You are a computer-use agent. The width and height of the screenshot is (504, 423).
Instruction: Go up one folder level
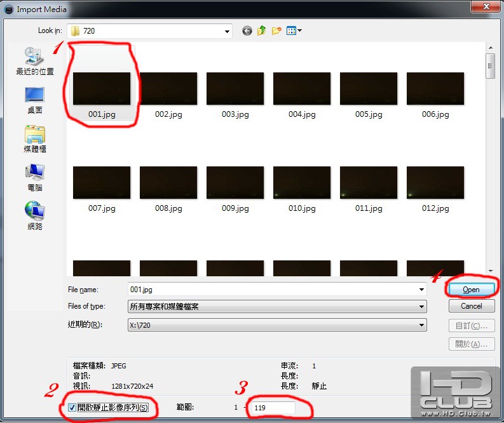click(x=262, y=31)
